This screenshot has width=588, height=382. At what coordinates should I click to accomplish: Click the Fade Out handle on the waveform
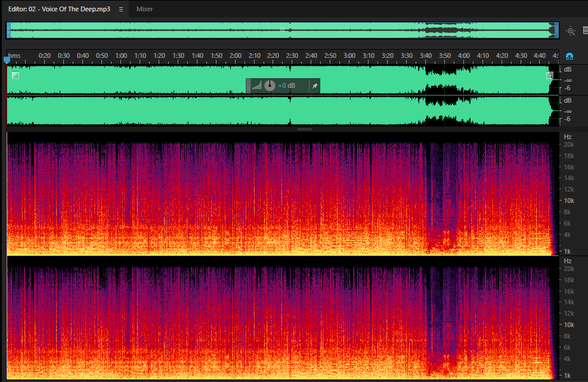(550, 75)
